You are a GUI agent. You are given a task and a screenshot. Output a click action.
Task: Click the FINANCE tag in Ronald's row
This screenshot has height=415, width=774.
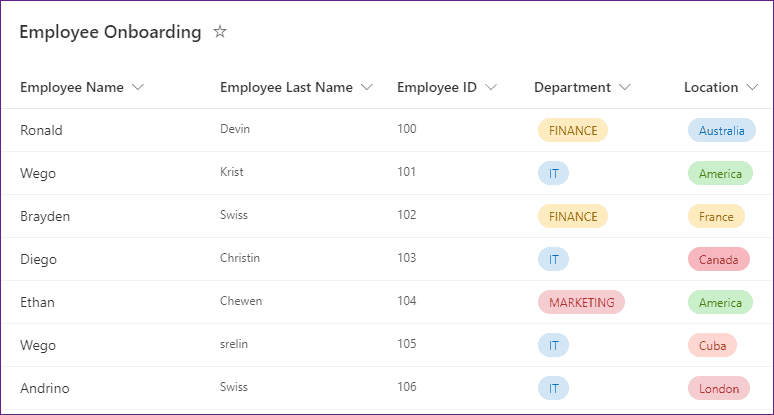(572, 130)
